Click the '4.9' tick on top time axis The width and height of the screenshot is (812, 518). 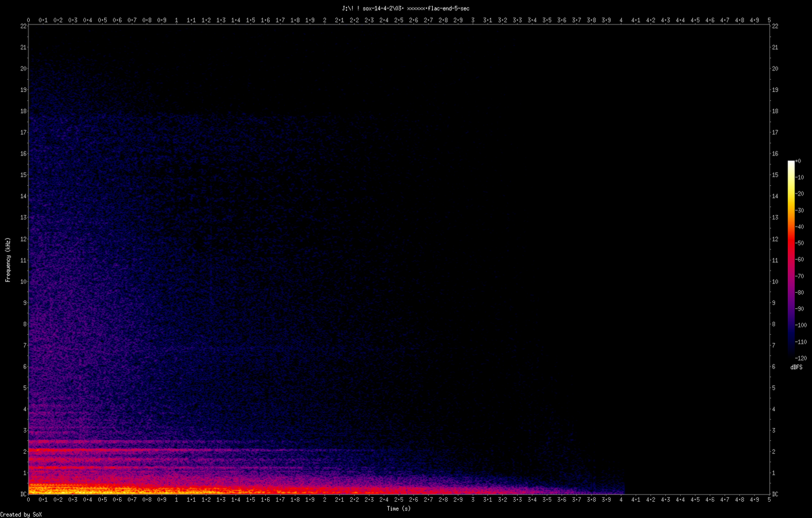tap(754, 20)
